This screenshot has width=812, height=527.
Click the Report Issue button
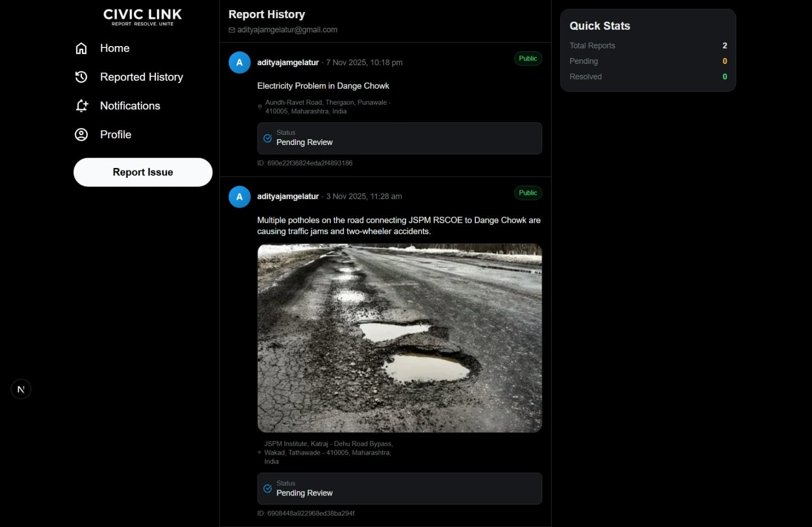pos(142,172)
